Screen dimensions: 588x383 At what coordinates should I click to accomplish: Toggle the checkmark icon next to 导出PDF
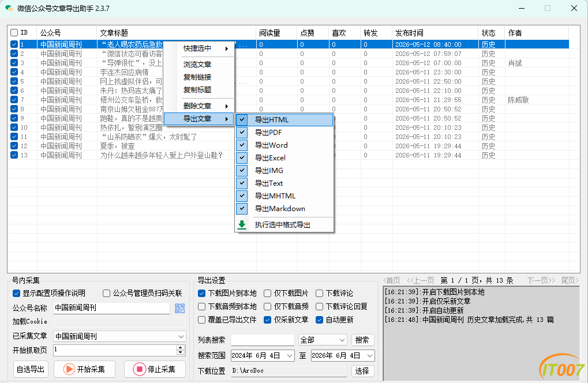(242, 132)
